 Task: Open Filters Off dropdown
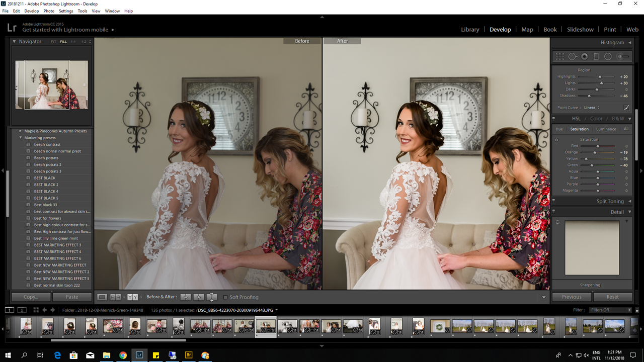[x=611, y=310]
